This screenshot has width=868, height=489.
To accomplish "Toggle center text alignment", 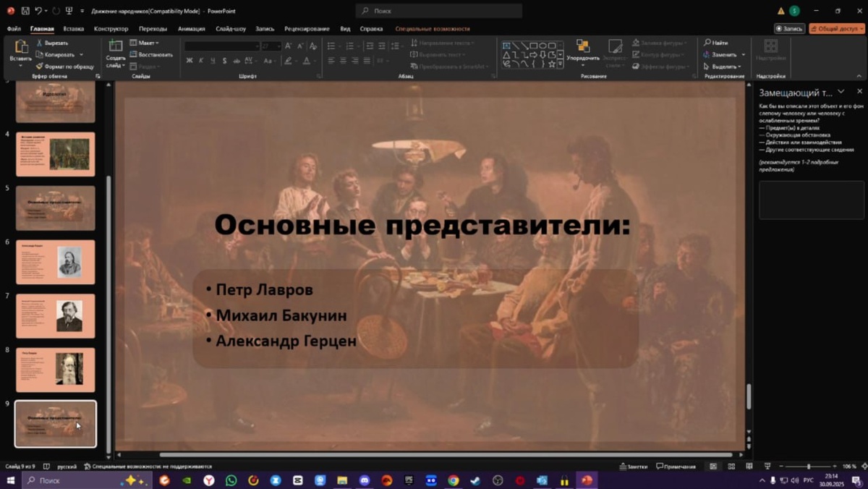I will click(x=343, y=61).
